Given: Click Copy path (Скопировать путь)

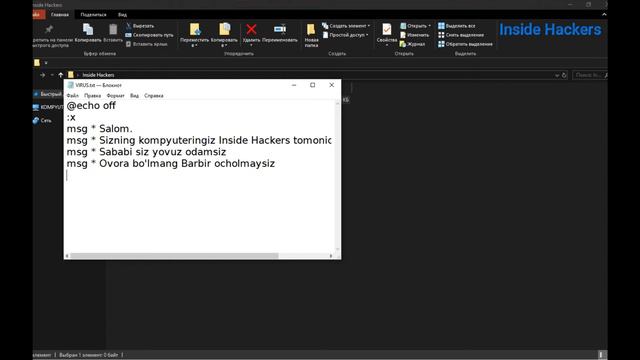Looking at the screenshot, I should tap(149, 35).
